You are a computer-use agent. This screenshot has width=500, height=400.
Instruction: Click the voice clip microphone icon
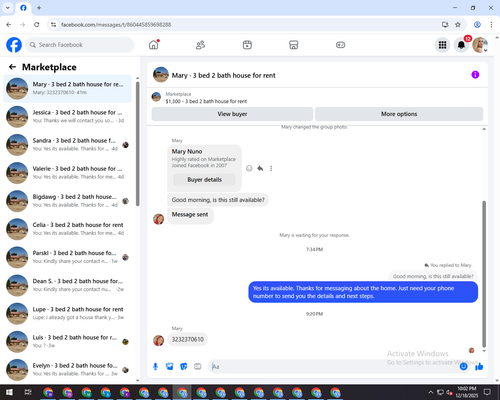click(x=155, y=367)
